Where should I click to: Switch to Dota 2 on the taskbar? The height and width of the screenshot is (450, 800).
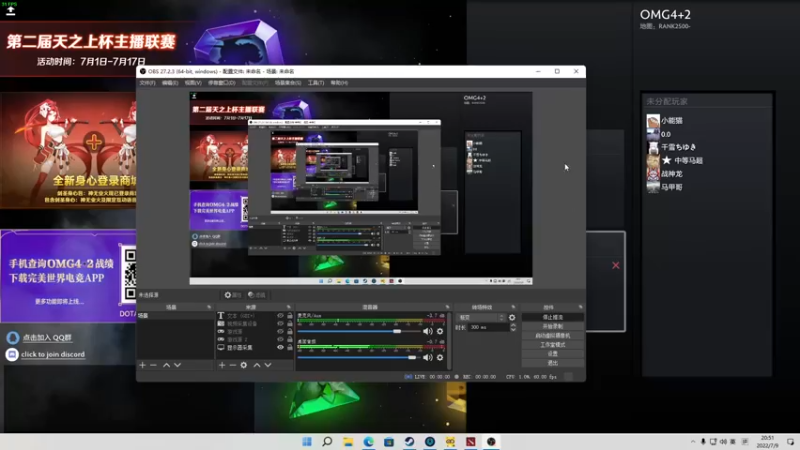pos(470,442)
